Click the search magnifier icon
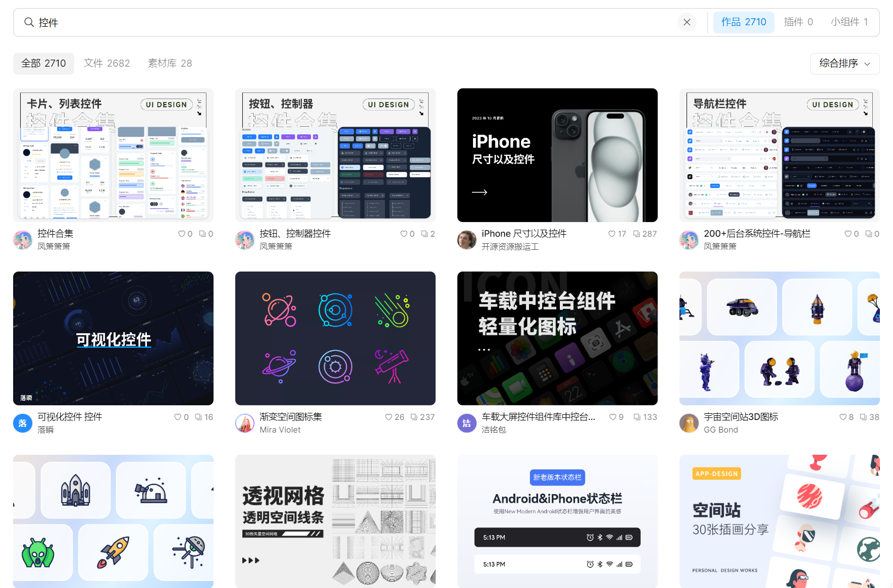Viewport: 893px width, 588px height. 29,22
